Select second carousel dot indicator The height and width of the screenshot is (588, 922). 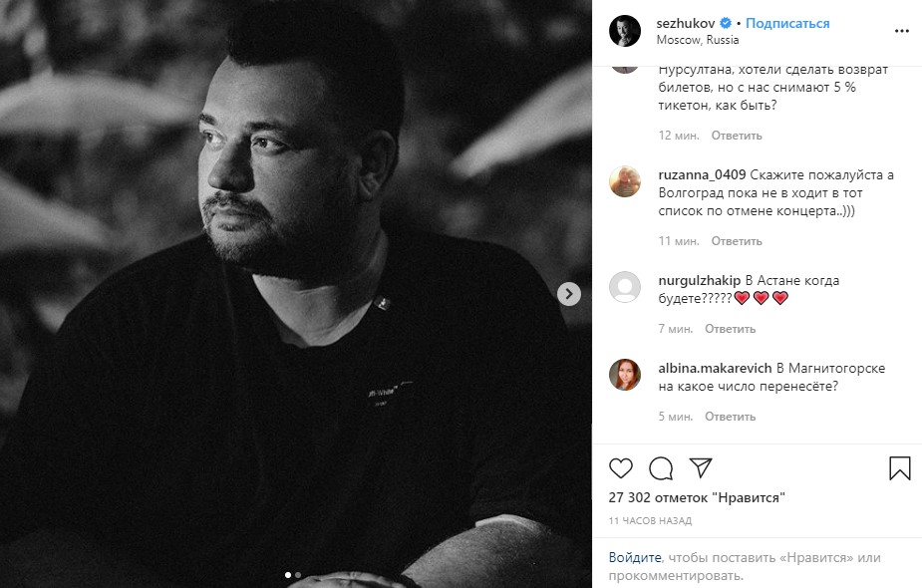pyautogui.click(x=298, y=575)
